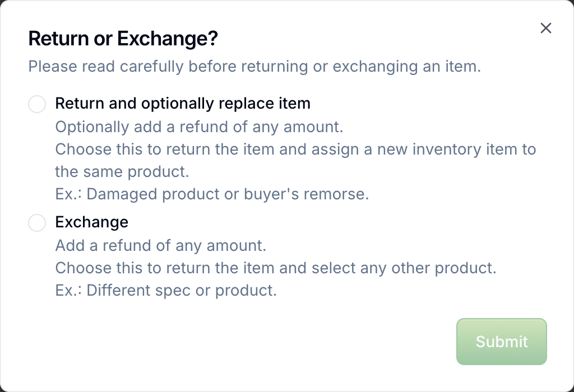Click the "assign a new inventory item" description
Viewport: 574px width, 392px height.
pos(295,149)
